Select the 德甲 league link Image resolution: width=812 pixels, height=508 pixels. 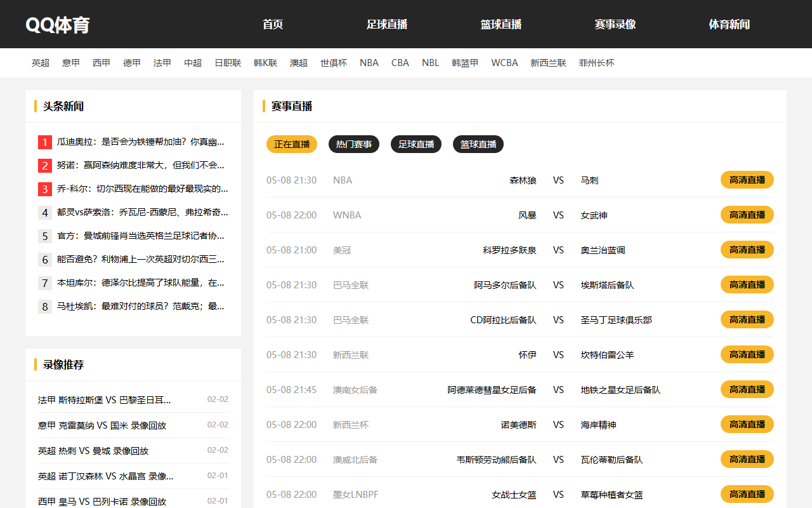coord(132,63)
